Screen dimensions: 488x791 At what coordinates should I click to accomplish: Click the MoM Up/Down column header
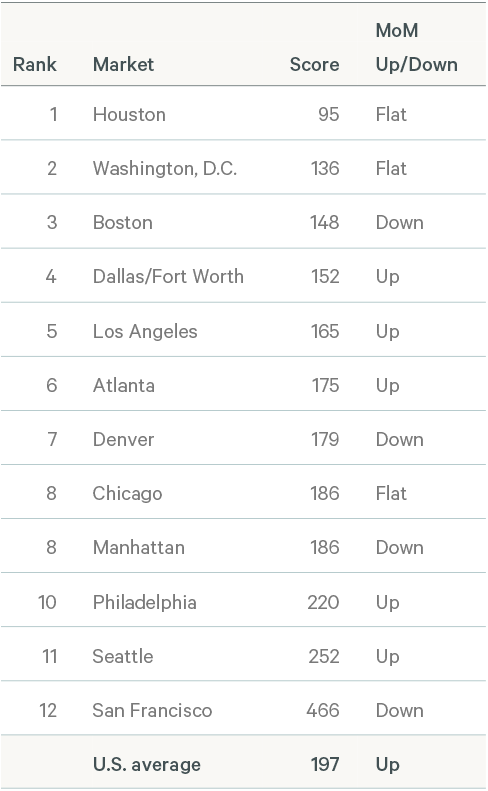point(416,47)
